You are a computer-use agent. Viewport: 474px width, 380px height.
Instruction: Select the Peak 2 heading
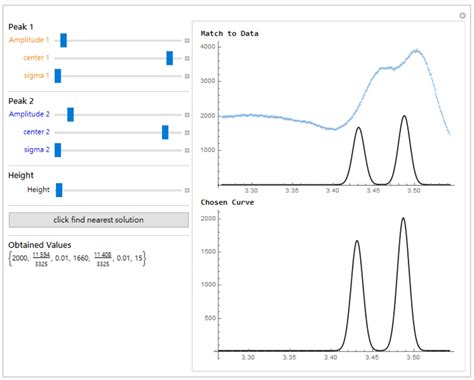[21, 101]
